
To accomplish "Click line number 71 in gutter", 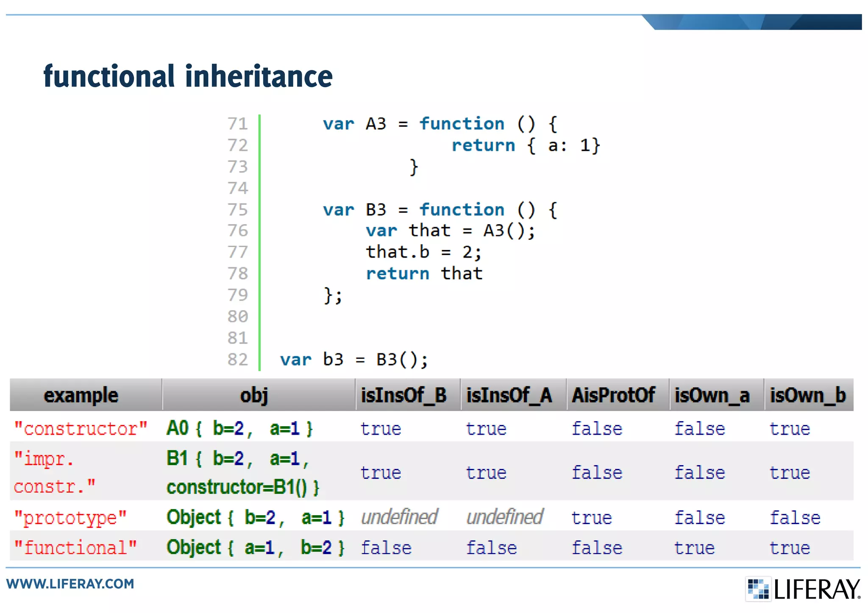I will click(237, 124).
